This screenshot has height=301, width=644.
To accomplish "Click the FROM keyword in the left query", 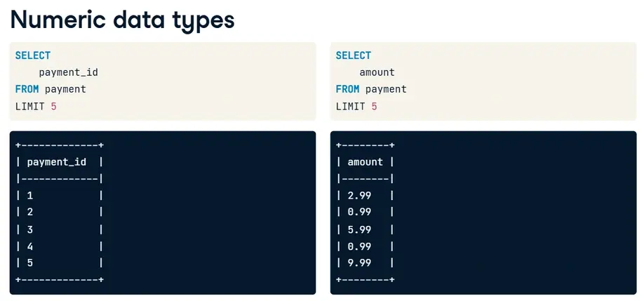I will (x=27, y=89).
